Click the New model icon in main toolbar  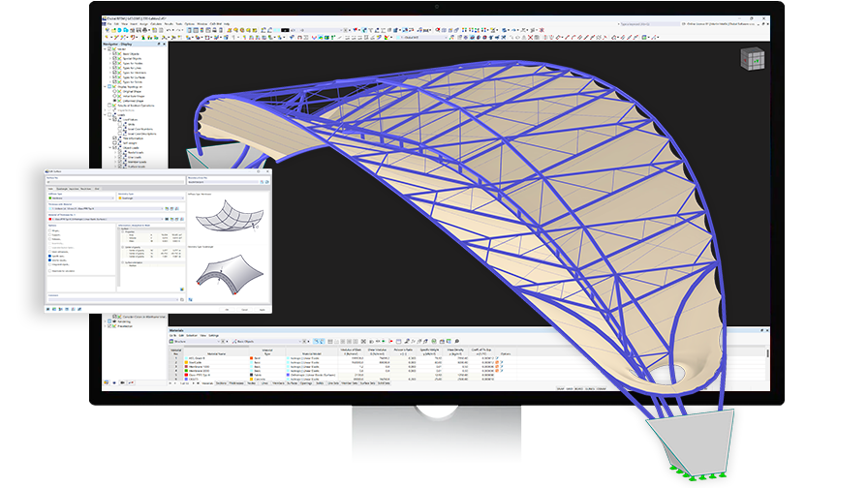108,30
